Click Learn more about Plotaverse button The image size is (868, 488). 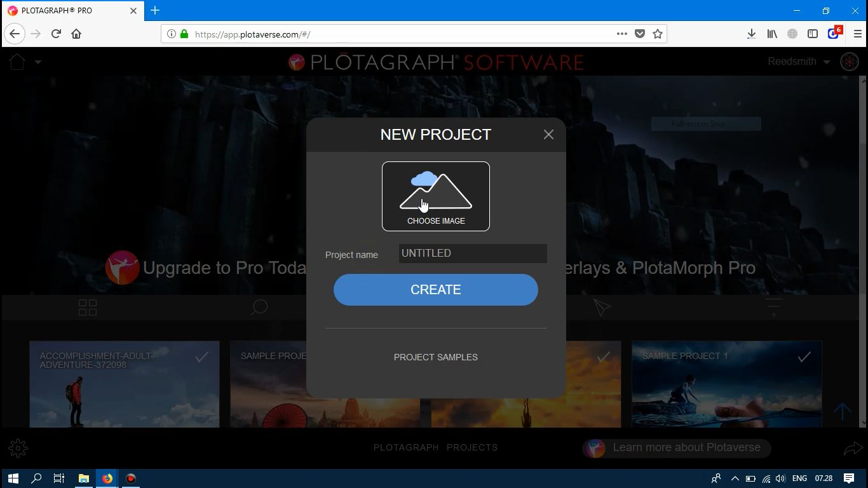[676, 448]
